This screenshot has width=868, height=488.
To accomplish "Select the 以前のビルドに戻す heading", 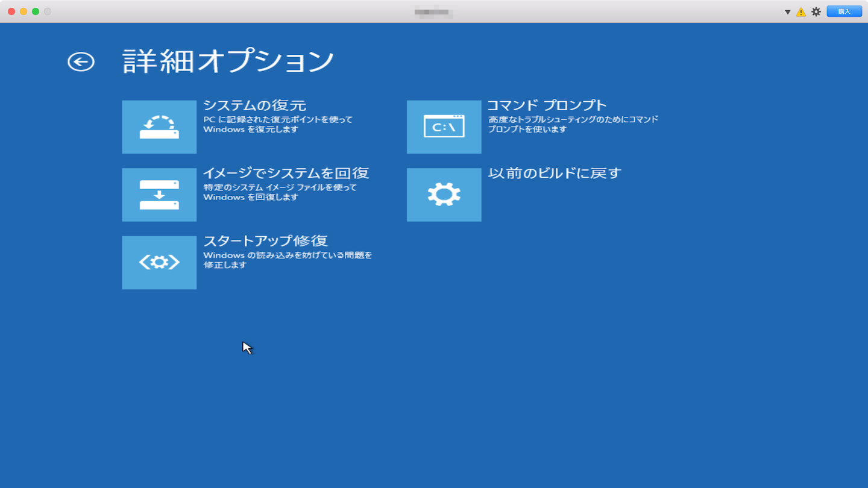I will [555, 173].
